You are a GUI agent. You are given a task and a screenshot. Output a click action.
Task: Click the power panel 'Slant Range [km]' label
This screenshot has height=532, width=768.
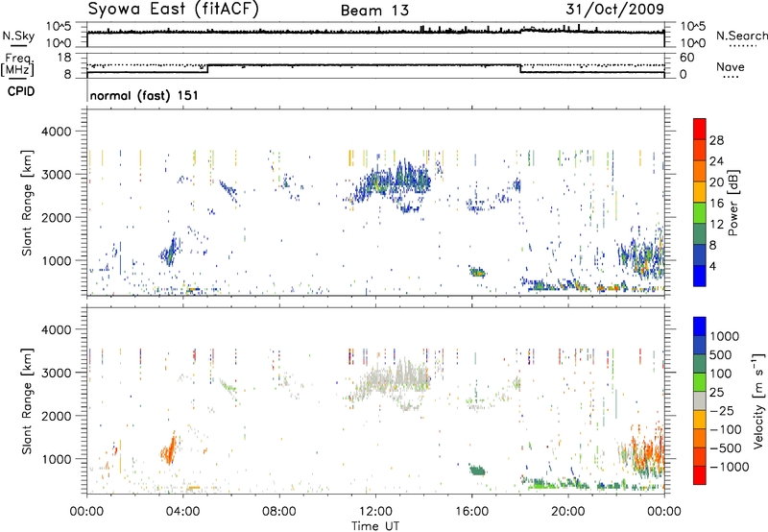27,203
